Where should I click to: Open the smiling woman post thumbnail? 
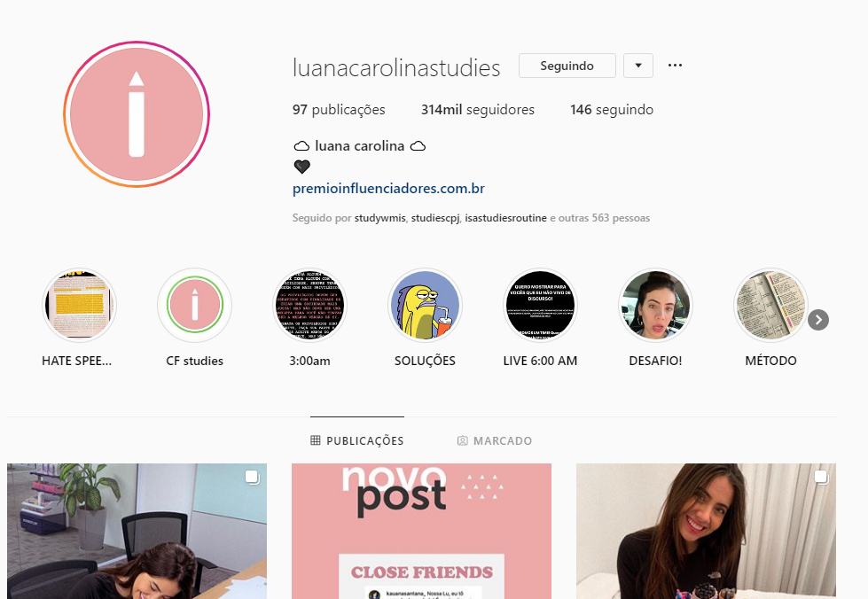coord(706,531)
